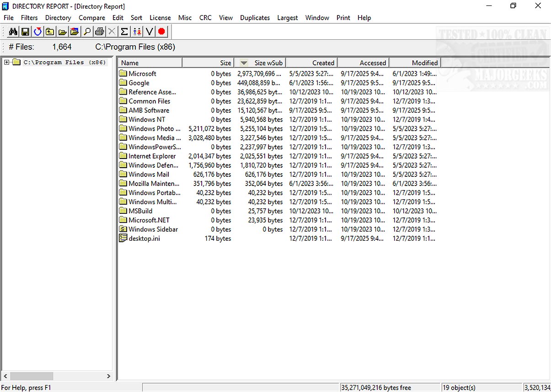
Task: Open the Filters menu
Action: point(29,18)
